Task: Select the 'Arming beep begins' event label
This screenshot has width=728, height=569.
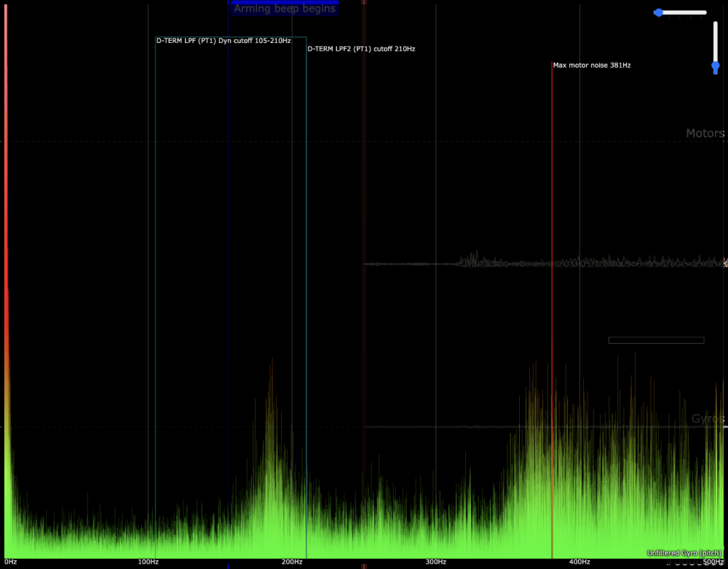Action: [284, 9]
